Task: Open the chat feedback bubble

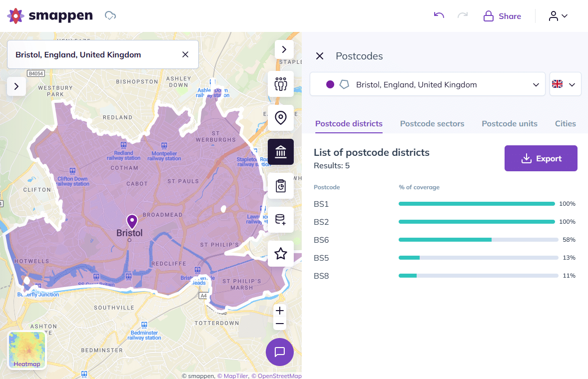Action: click(x=280, y=352)
